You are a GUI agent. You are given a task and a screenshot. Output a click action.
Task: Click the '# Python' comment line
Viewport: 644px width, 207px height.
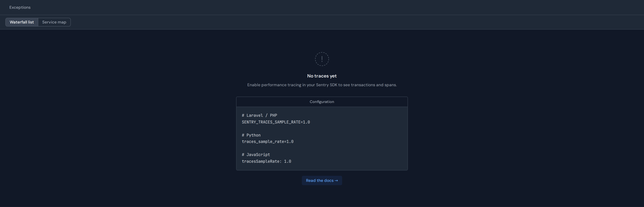tap(251, 135)
